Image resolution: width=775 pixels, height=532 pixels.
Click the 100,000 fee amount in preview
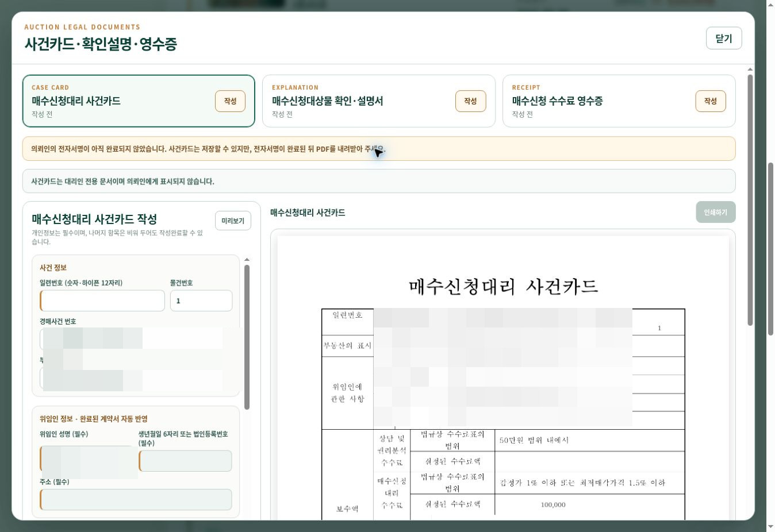pos(553,505)
